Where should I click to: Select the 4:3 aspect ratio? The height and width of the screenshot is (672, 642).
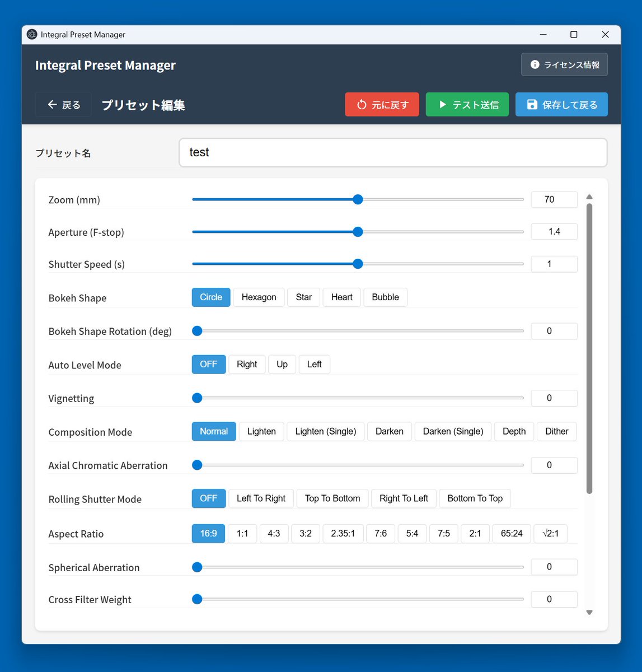point(274,534)
